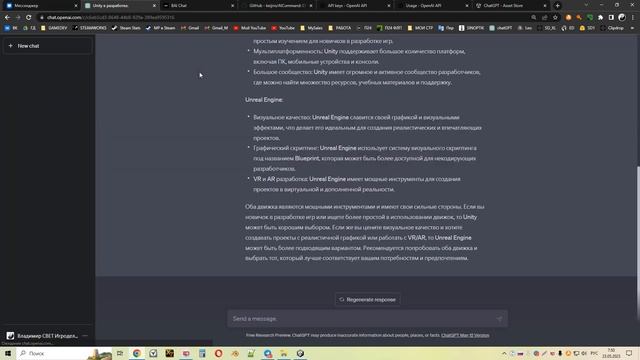The image size is (640, 360).
Task: Click the taskbar clock and date
Action: (611, 353)
